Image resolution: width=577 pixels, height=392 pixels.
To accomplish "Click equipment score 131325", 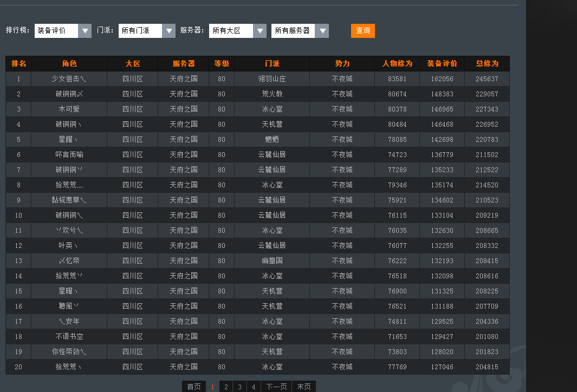I will pyautogui.click(x=442, y=291).
